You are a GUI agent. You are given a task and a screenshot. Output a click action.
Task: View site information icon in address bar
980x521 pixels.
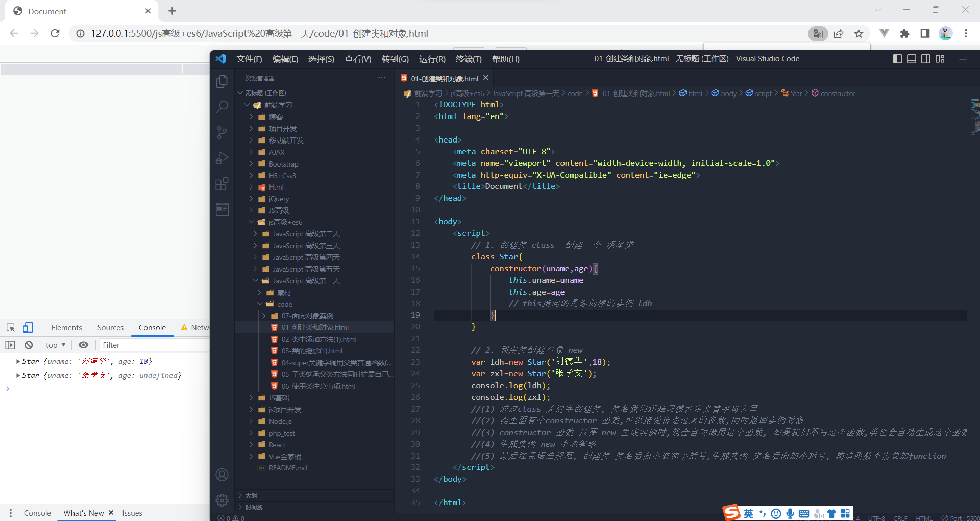point(80,34)
